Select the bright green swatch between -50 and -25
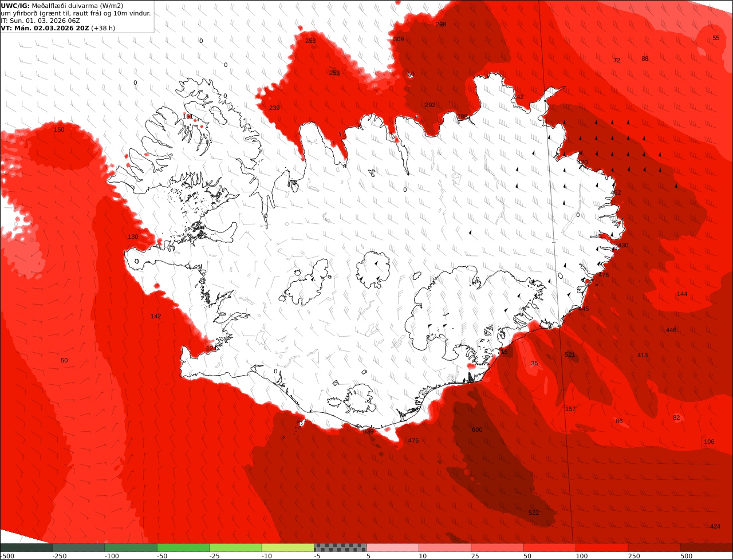This screenshot has width=733, height=560. click(x=183, y=547)
